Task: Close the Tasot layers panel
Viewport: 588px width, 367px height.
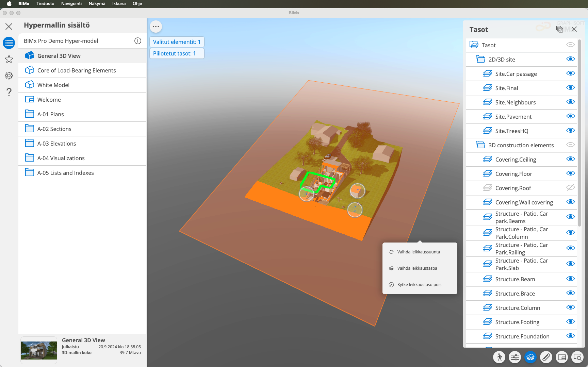Action: (x=574, y=29)
